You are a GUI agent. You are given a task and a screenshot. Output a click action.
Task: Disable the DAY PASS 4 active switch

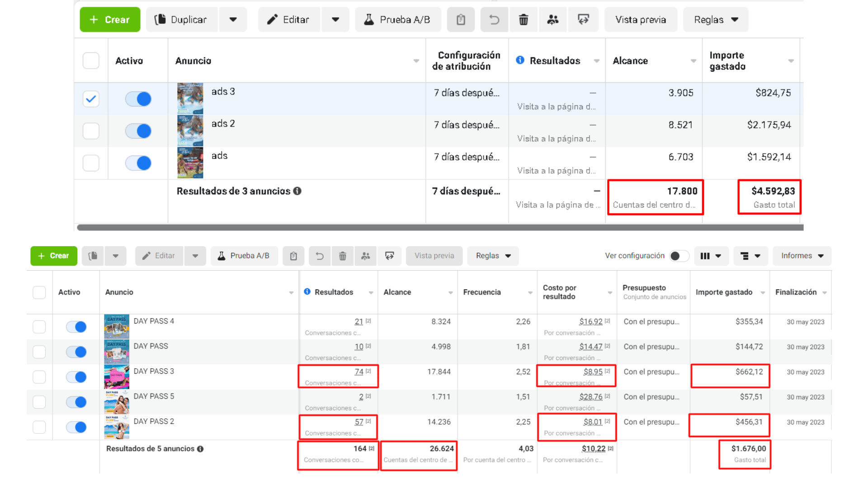[76, 327]
